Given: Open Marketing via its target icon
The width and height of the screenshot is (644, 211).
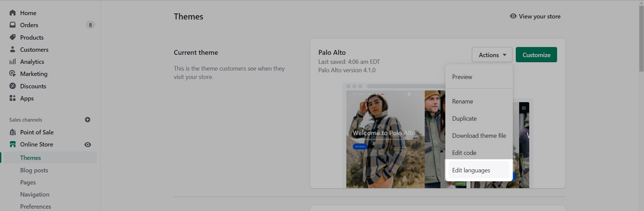Looking at the screenshot, I should [x=13, y=74].
